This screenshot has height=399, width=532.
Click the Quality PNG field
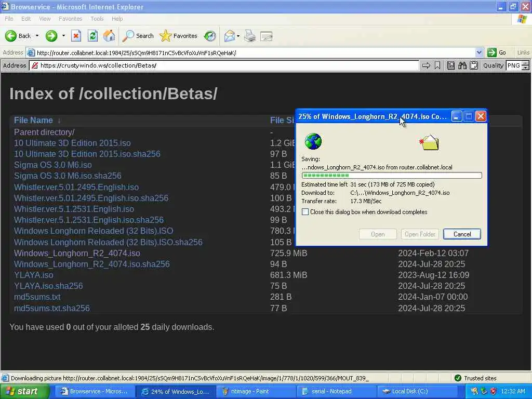514,65
